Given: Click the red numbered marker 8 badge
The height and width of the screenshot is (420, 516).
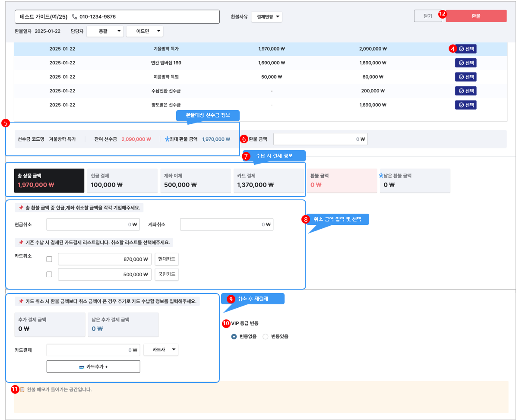Looking at the screenshot, I should tap(306, 219).
